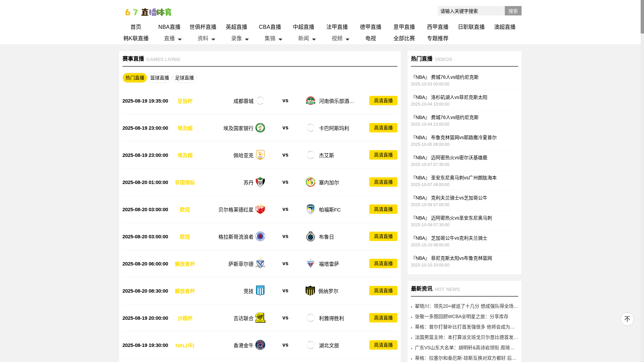Click the 苏丹 national team crest
The image size is (644, 362).
(x=260, y=182)
